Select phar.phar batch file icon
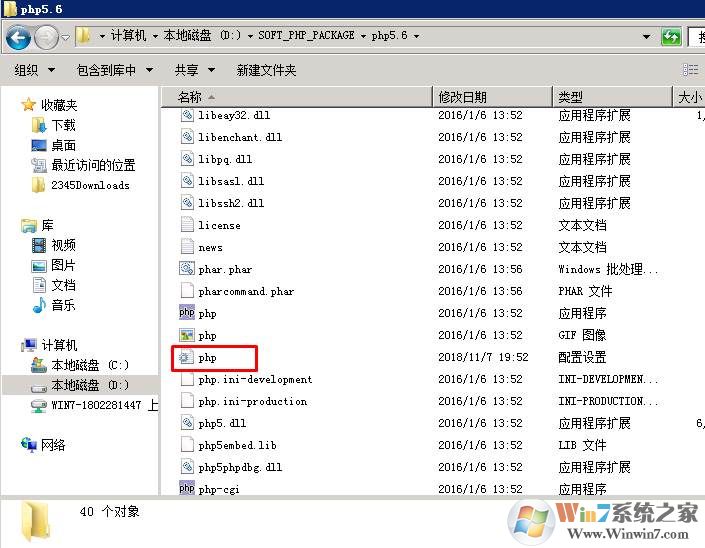Image resolution: width=705 pixels, height=548 pixels. point(187,269)
